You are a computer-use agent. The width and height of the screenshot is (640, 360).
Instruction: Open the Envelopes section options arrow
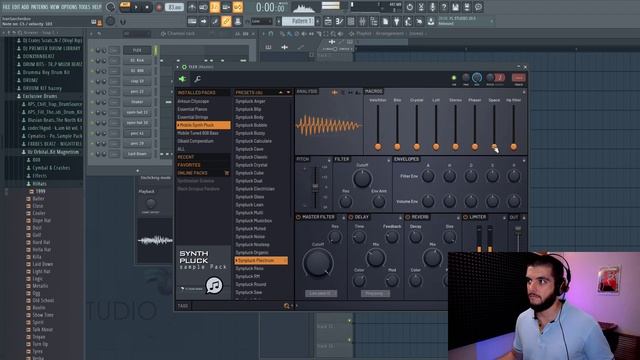pyautogui.click(x=524, y=160)
